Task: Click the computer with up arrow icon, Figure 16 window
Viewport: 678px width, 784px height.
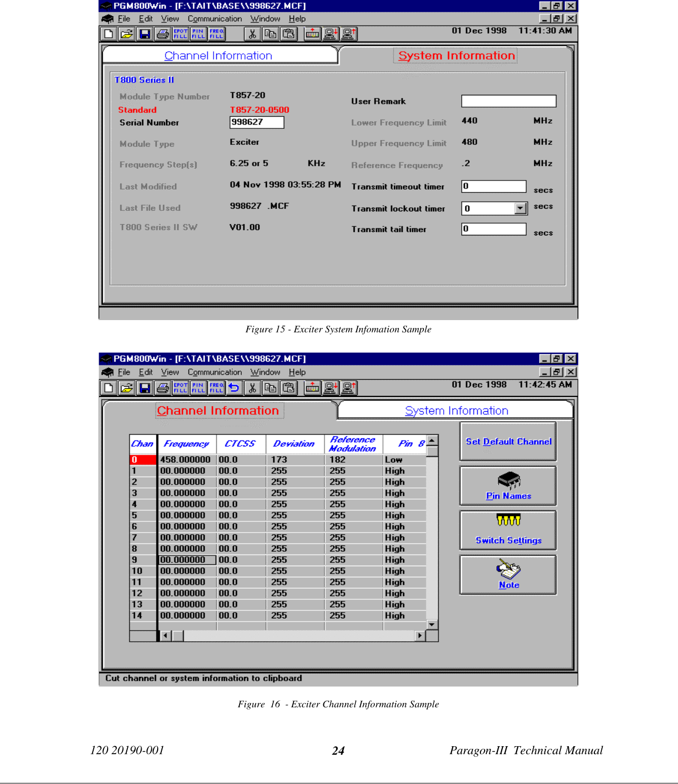Action: pyautogui.click(x=349, y=388)
